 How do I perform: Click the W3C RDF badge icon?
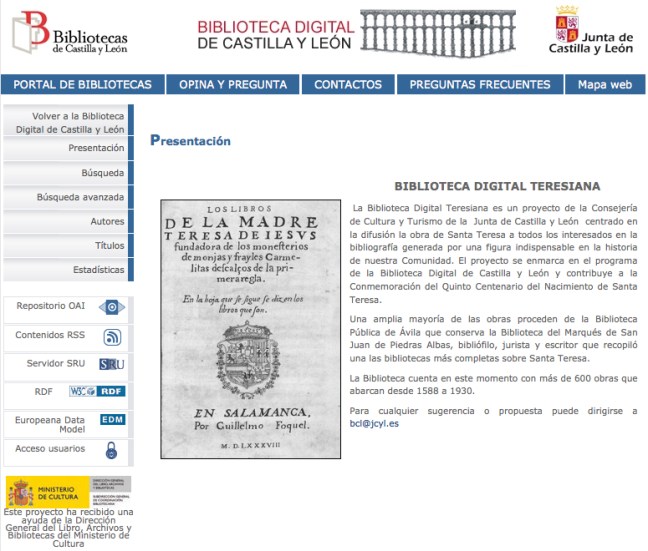[x=97, y=391]
